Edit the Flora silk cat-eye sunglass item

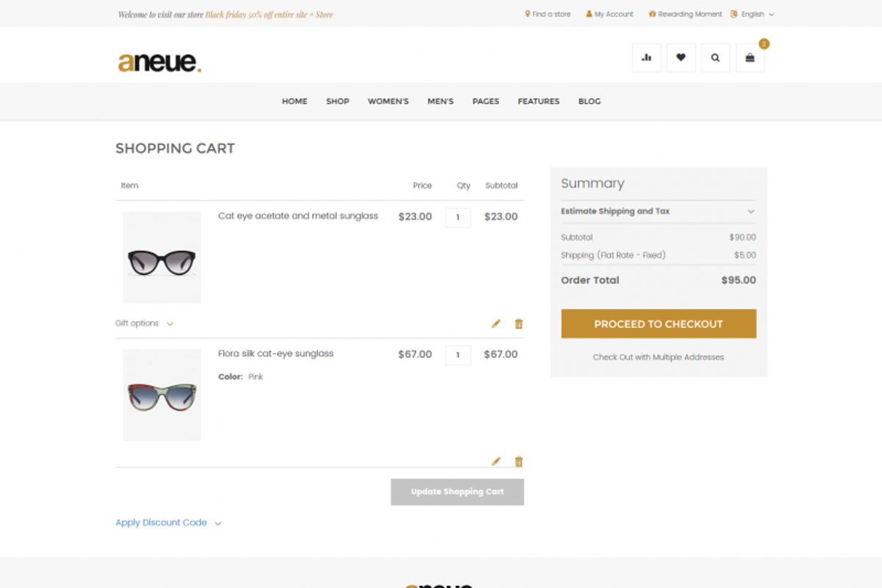[x=496, y=462]
